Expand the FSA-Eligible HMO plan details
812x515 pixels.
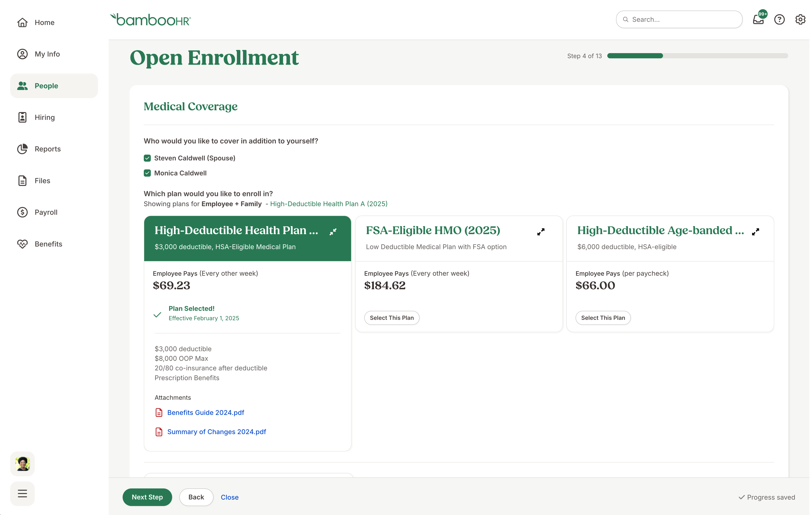click(x=541, y=232)
